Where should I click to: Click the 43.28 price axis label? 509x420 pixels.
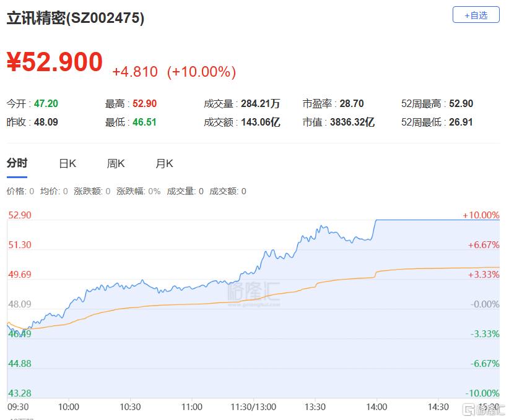pos(20,393)
